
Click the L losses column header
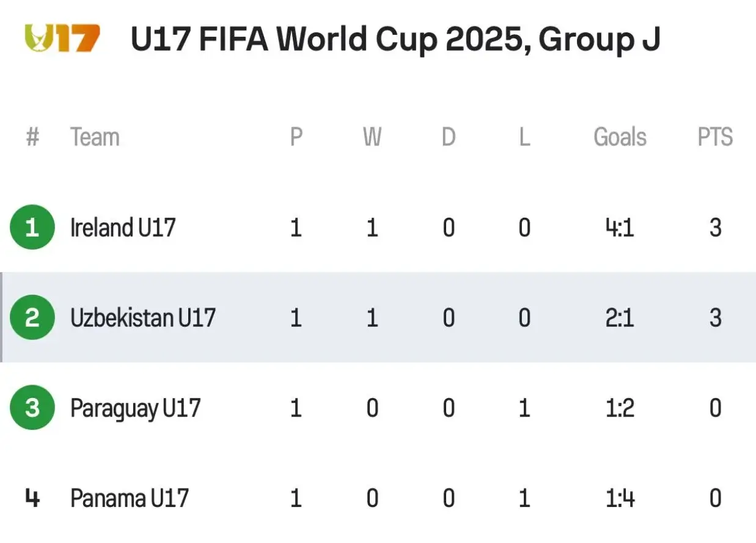pos(524,137)
